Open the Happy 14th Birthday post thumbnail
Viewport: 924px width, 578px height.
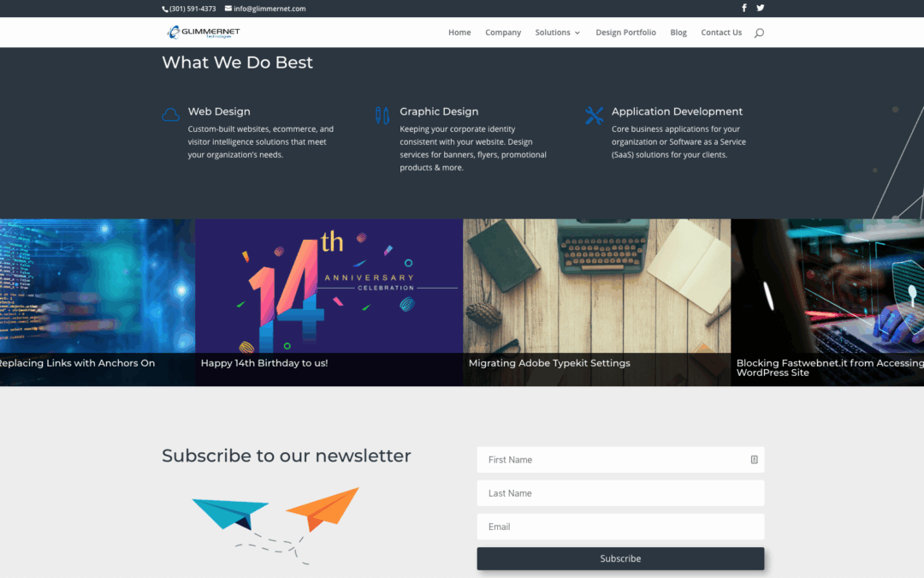(329, 302)
